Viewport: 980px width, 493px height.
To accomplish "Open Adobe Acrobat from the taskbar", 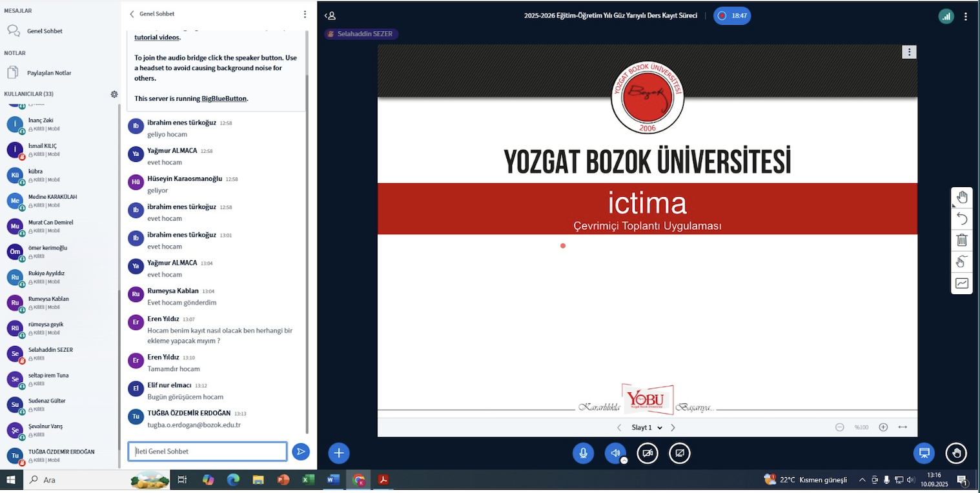I will click(383, 480).
